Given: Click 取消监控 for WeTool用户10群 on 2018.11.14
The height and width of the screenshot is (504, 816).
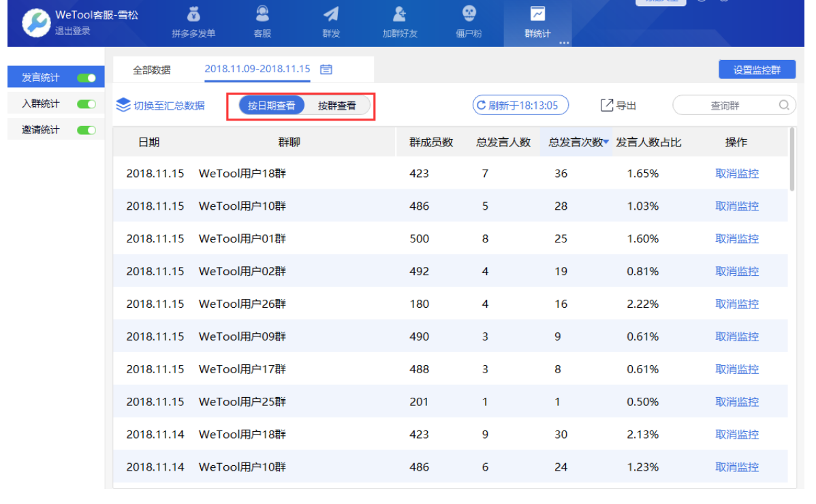Looking at the screenshot, I should (x=737, y=467).
